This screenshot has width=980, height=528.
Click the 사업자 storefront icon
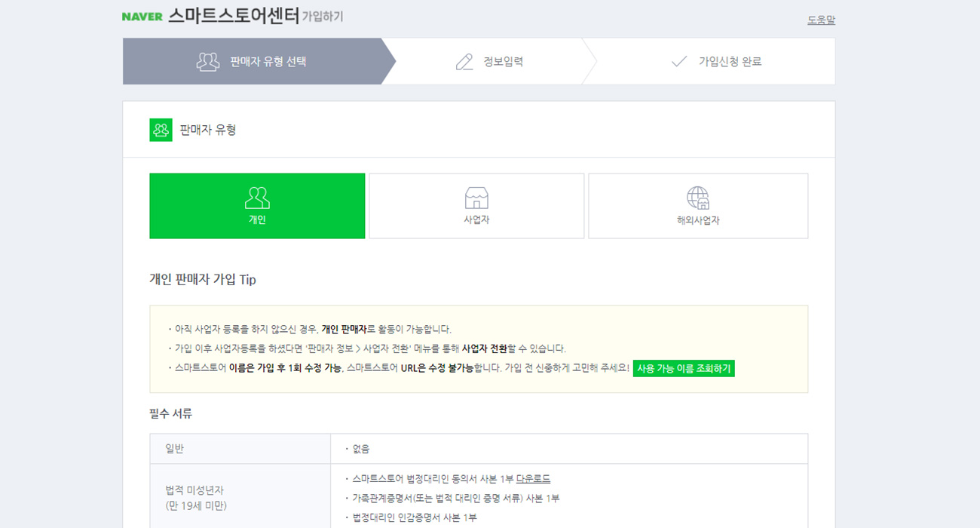point(476,198)
